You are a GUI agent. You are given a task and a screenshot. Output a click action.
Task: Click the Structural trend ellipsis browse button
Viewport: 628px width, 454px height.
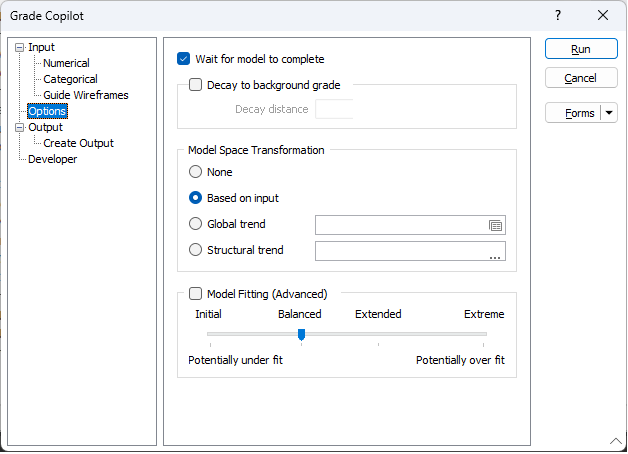tap(495, 257)
